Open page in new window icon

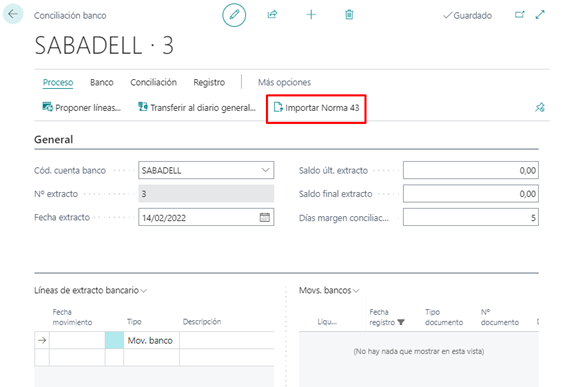point(520,15)
